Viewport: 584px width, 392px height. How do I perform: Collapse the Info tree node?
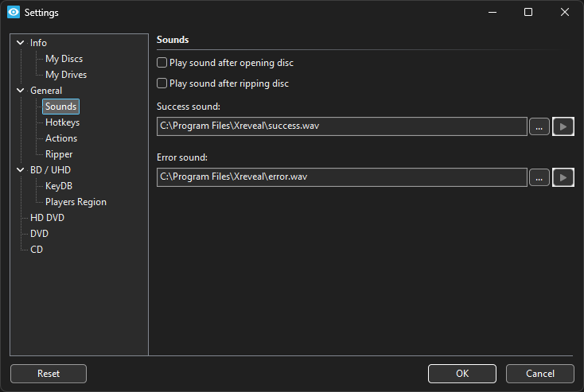tap(21, 43)
